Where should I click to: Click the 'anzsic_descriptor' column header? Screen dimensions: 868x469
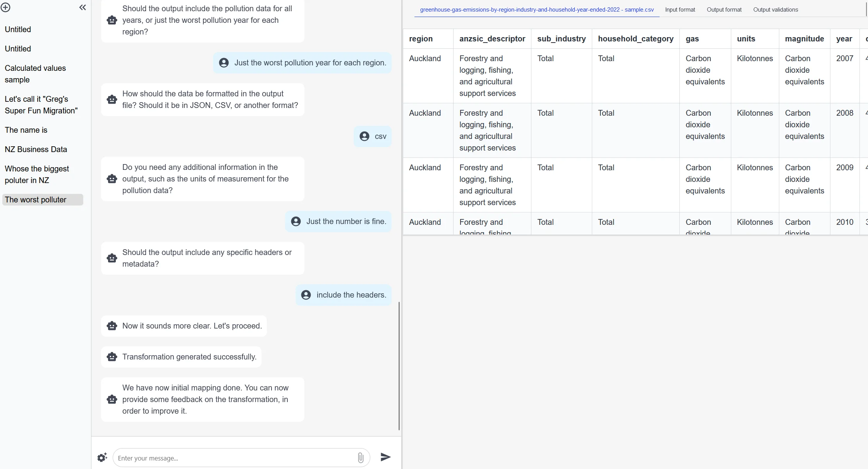492,39
